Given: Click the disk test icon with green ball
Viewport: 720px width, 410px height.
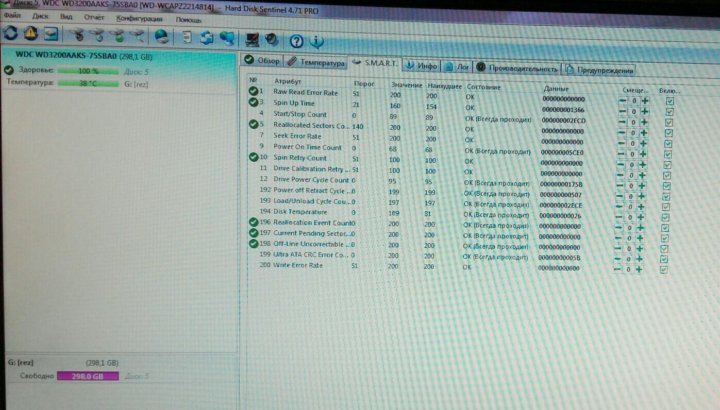Looking at the screenshot, I should click(x=118, y=35).
